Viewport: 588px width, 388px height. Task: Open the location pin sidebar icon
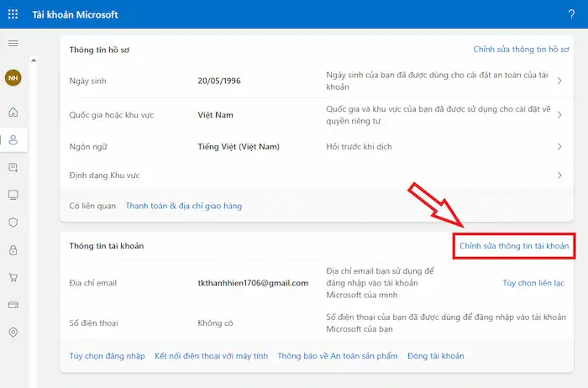click(13, 332)
